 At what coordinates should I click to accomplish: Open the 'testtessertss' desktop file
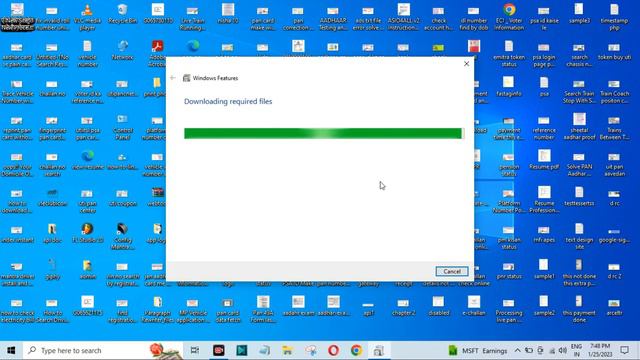579,196
